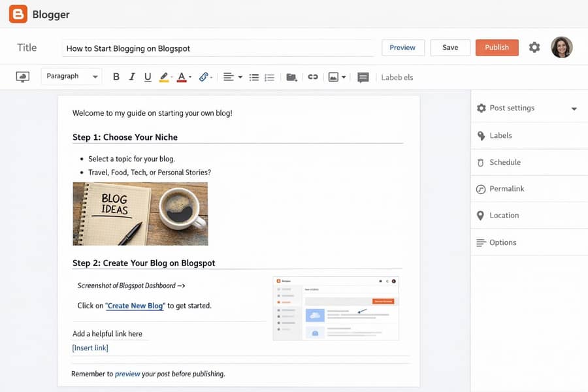Click the bulleted list icon

(x=254, y=77)
